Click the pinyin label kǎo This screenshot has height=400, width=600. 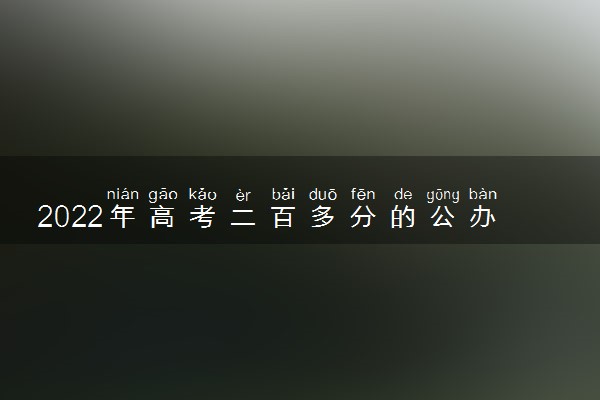coord(203,194)
